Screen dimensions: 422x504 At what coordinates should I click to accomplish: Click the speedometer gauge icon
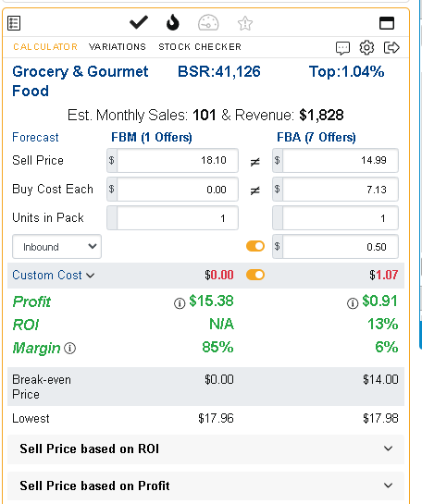point(208,23)
